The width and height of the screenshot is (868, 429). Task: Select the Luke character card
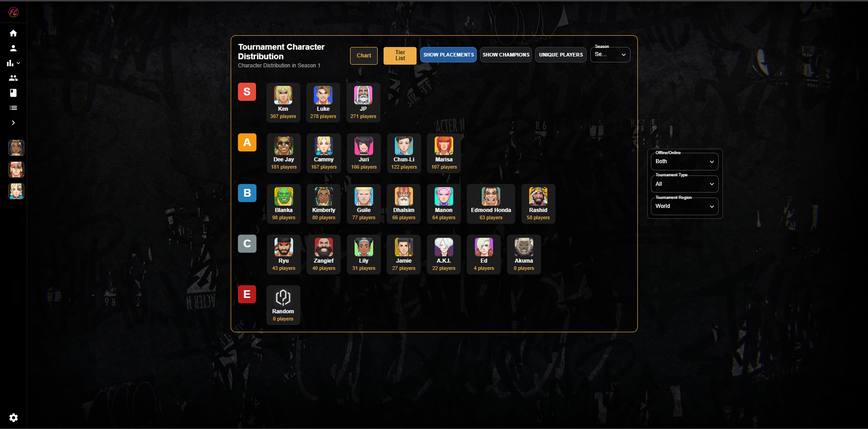[323, 103]
